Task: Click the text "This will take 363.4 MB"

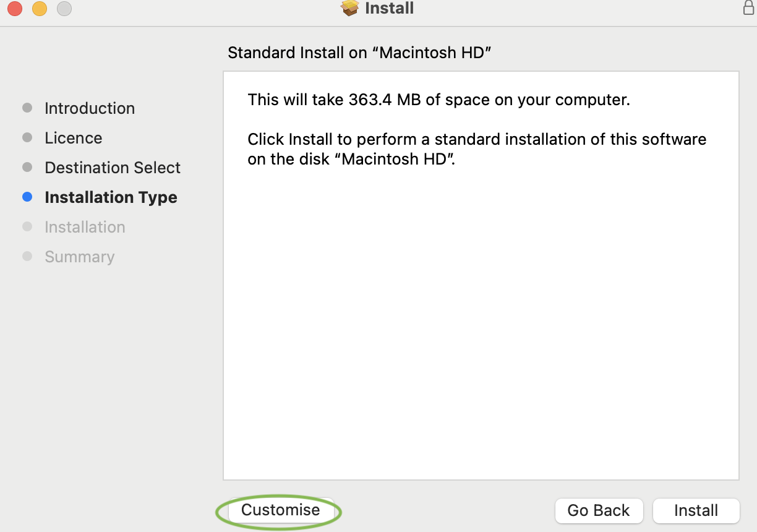Action: 335,100
